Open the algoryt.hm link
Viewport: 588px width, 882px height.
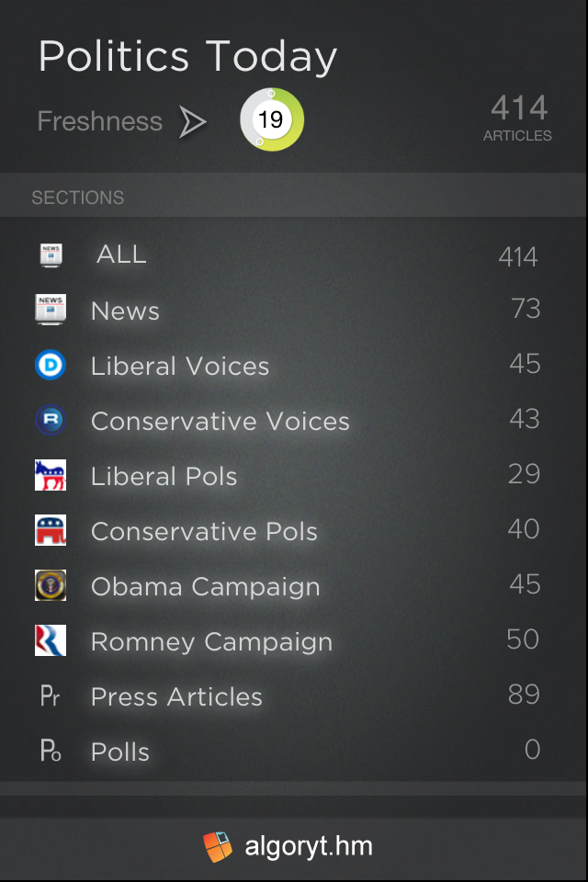point(289,846)
